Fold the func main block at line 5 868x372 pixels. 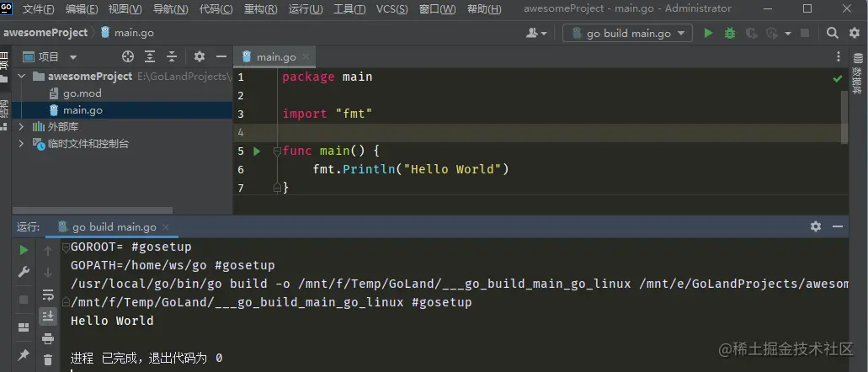pos(277,151)
